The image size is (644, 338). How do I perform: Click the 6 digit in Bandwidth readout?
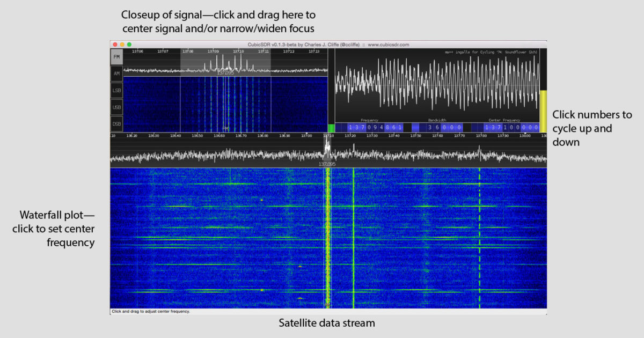click(x=437, y=127)
